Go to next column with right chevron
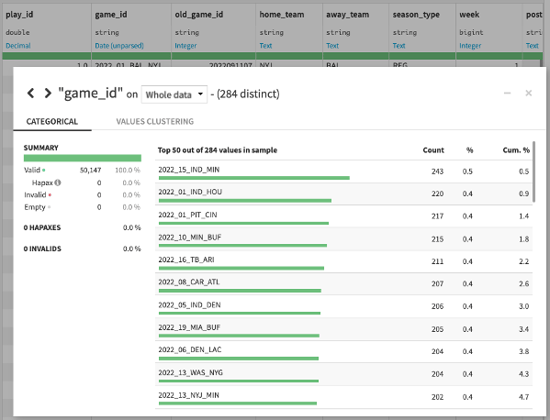The width and height of the screenshot is (550, 420). pos(48,93)
